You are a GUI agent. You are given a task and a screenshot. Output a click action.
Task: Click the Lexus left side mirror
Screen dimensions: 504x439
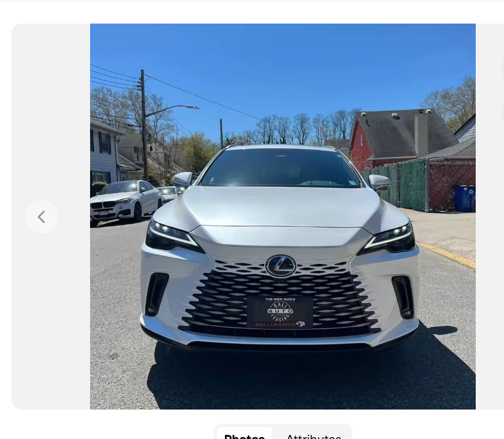point(183,180)
